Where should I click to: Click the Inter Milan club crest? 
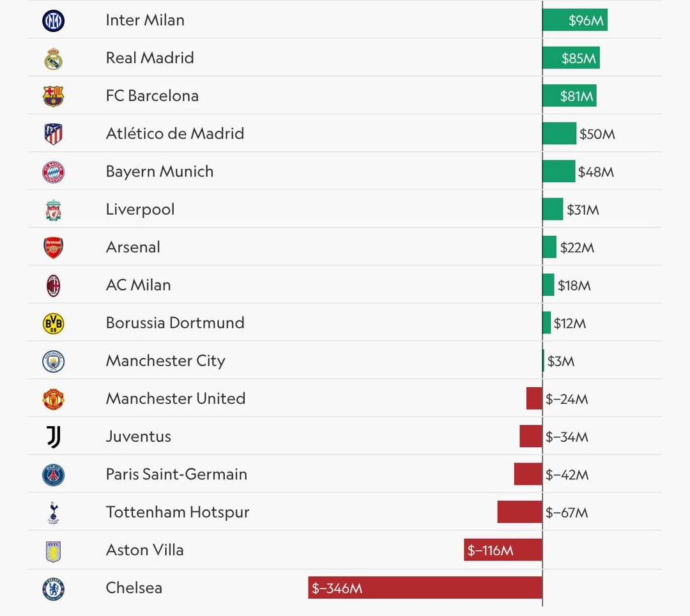[x=54, y=21]
